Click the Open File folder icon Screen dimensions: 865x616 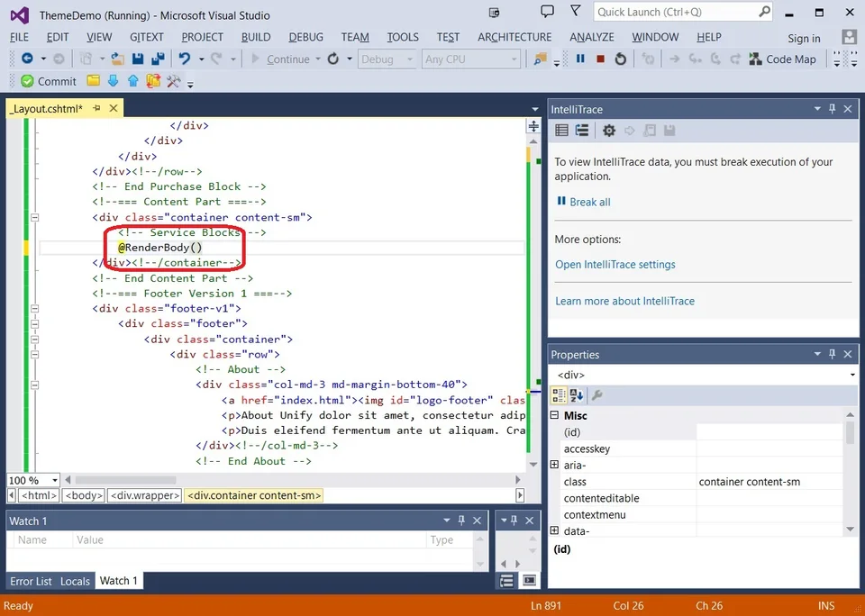(117, 59)
